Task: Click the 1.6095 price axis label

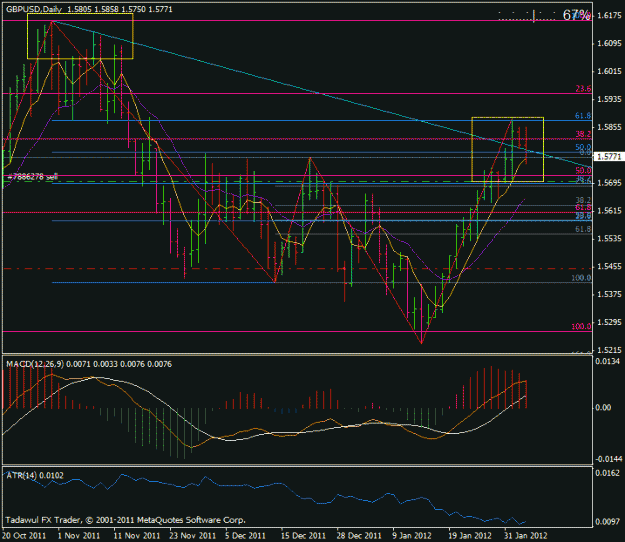Action: [x=609, y=43]
